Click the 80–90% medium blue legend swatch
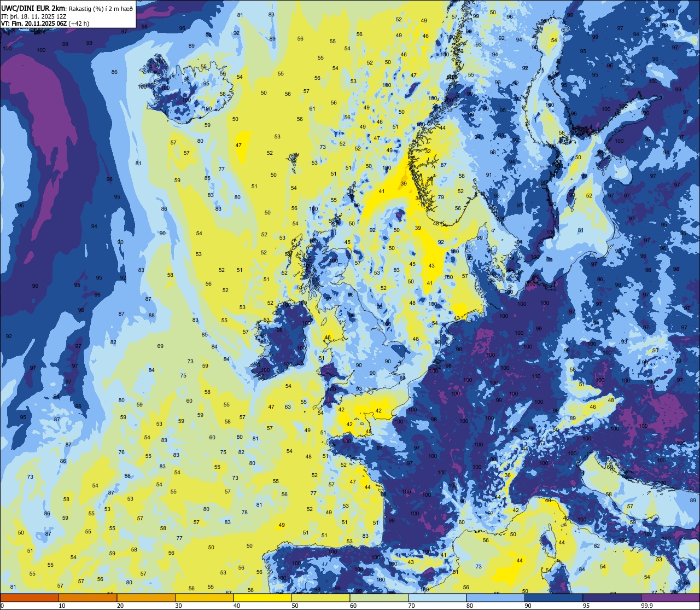This screenshot has width=700, height=610. [495, 598]
